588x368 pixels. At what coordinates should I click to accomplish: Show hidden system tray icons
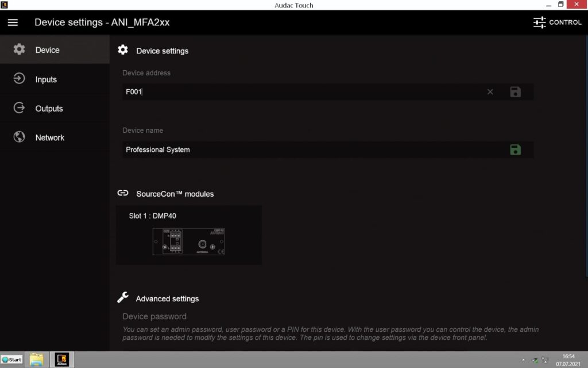tap(524, 360)
